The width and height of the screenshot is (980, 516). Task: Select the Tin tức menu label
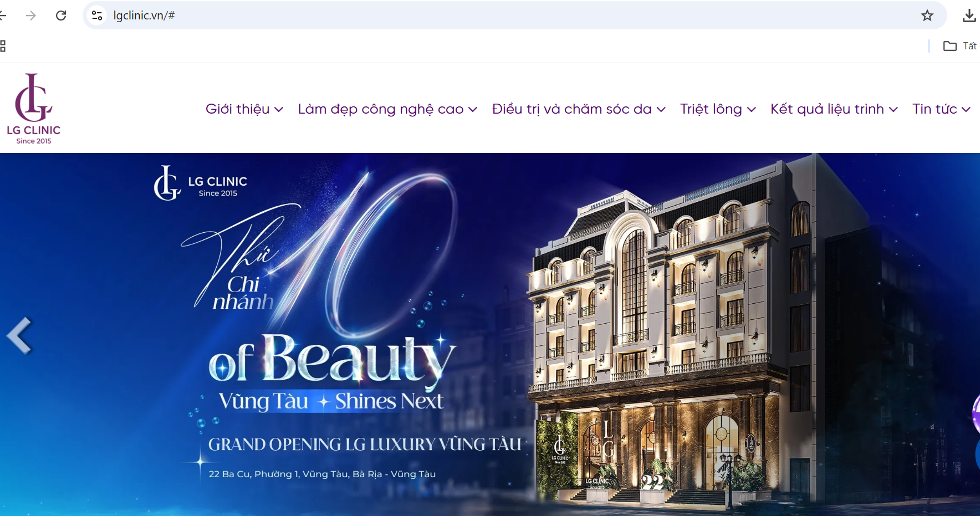(935, 109)
